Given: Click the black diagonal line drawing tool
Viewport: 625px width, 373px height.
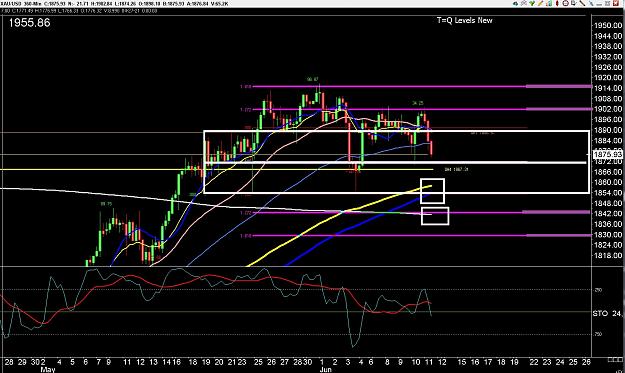Looking at the screenshot, I should coord(582,3).
